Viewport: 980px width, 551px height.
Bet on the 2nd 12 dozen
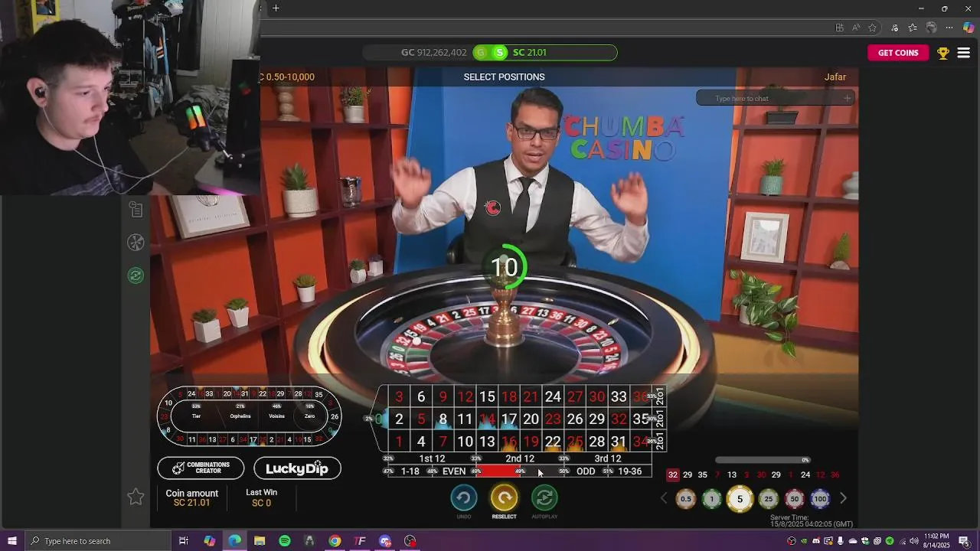tap(520, 458)
